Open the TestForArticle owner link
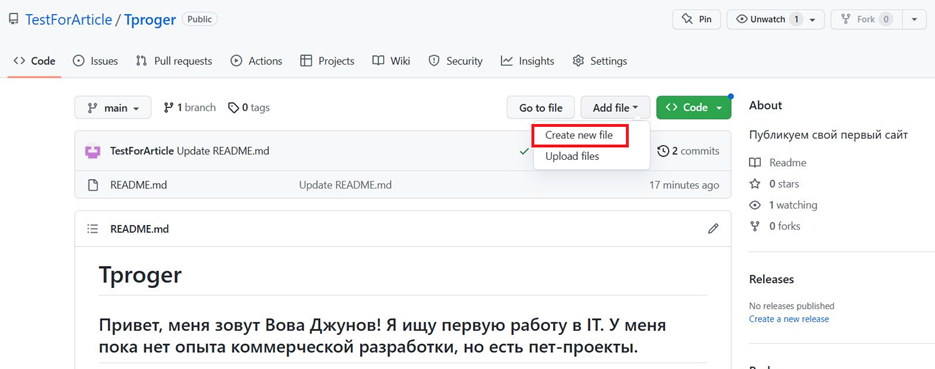Viewport: 935px width, 369px height. coord(68,19)
